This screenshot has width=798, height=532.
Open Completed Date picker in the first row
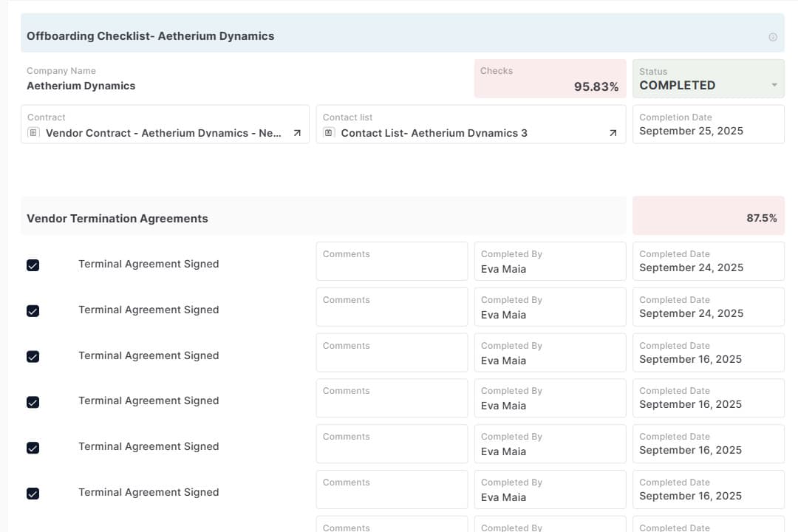(708, 262)
